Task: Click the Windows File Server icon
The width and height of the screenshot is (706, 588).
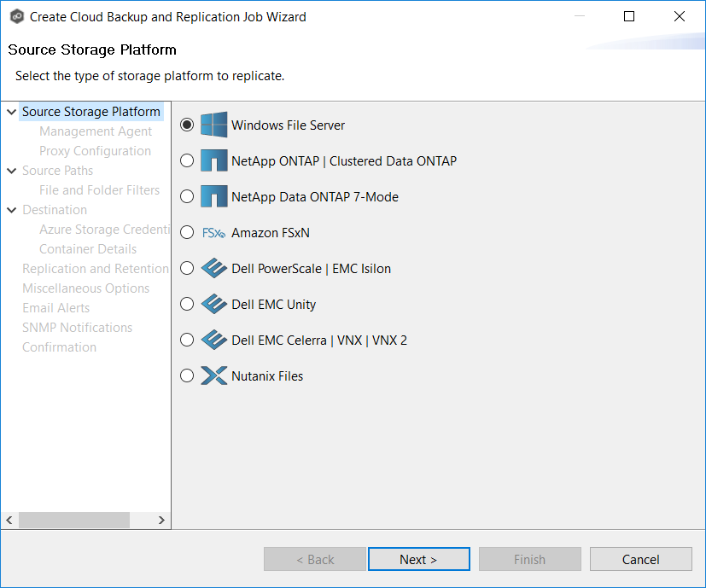Action: click(x=213, y=124)
